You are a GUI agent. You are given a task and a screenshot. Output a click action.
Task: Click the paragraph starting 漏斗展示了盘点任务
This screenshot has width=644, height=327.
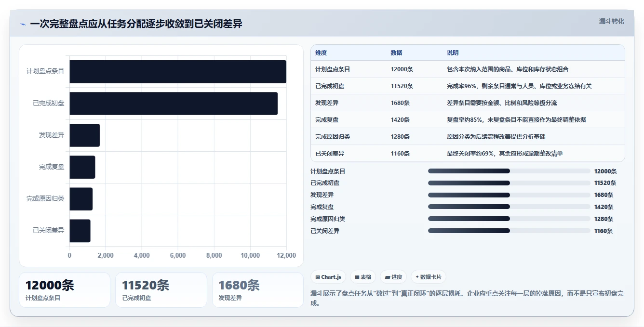(x=467, y=298)
